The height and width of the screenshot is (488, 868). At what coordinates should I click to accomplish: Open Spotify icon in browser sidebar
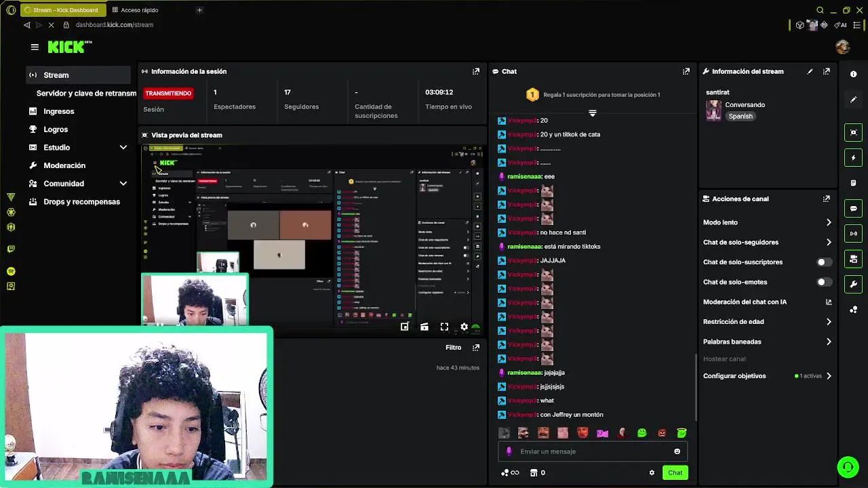[11, 271]
